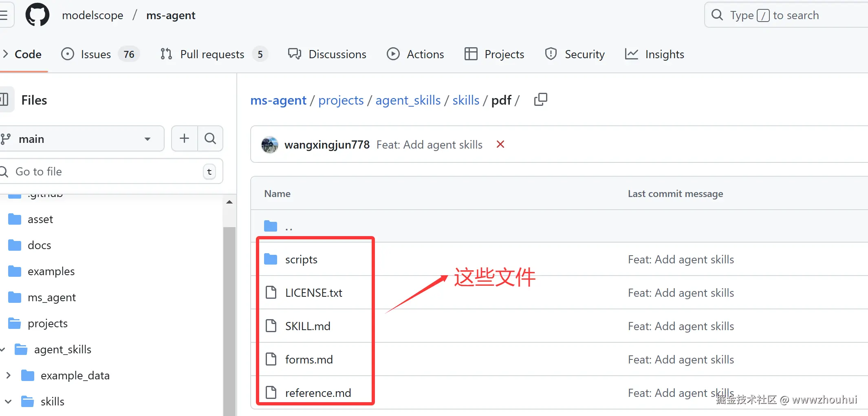Screen dimensions: 868x416
Task: Click the agent_skills folder icon in tree
Action: pyautogui.click(x=21, y=349)
